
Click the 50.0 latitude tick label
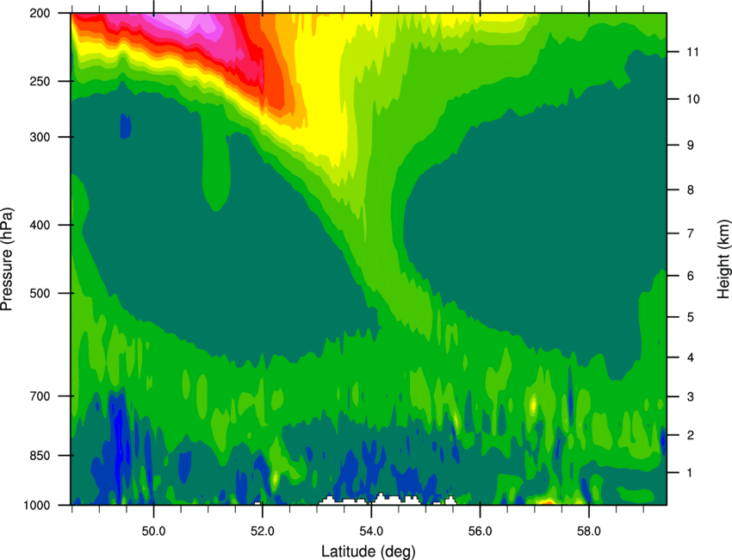(153, 532)
